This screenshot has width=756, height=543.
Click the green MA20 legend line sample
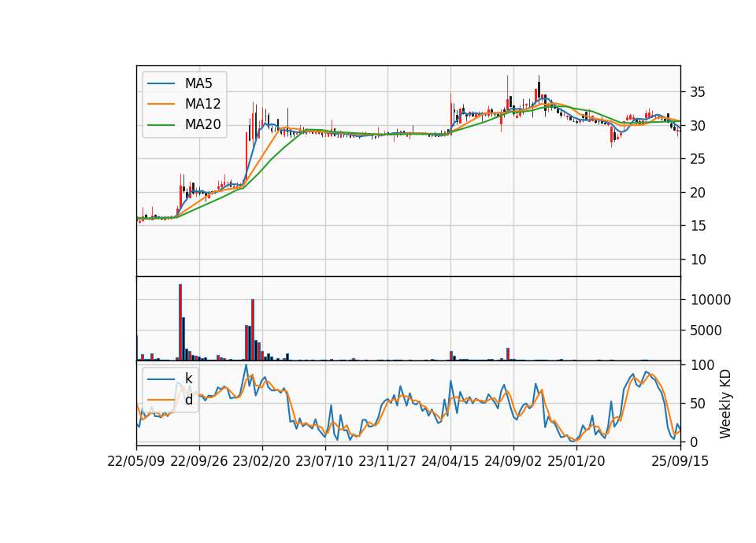161,125
